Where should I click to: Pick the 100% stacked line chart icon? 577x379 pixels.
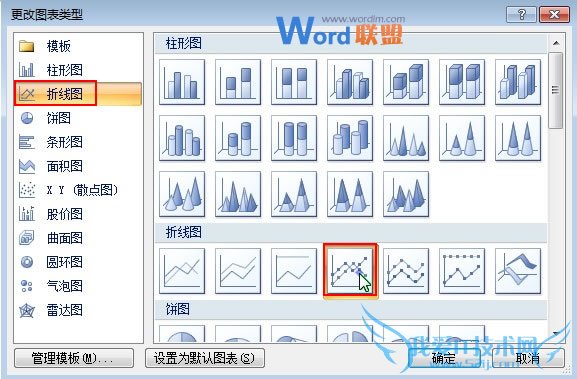(294, 271)
